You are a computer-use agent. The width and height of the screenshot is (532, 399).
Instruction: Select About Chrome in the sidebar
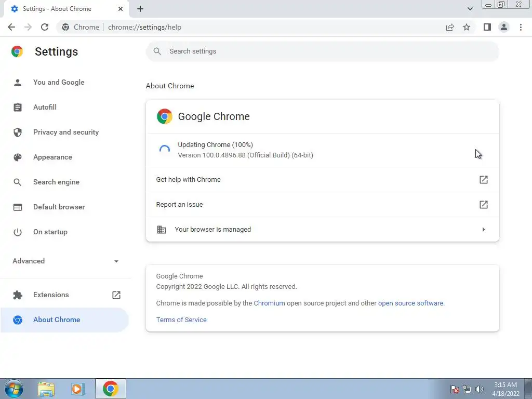coord(64,320)
